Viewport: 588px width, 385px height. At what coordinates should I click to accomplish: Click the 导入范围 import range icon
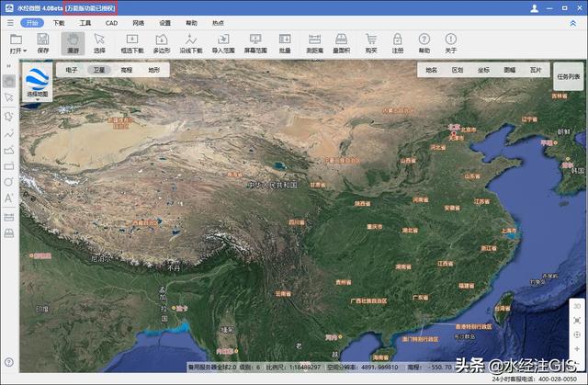point(223,43)
